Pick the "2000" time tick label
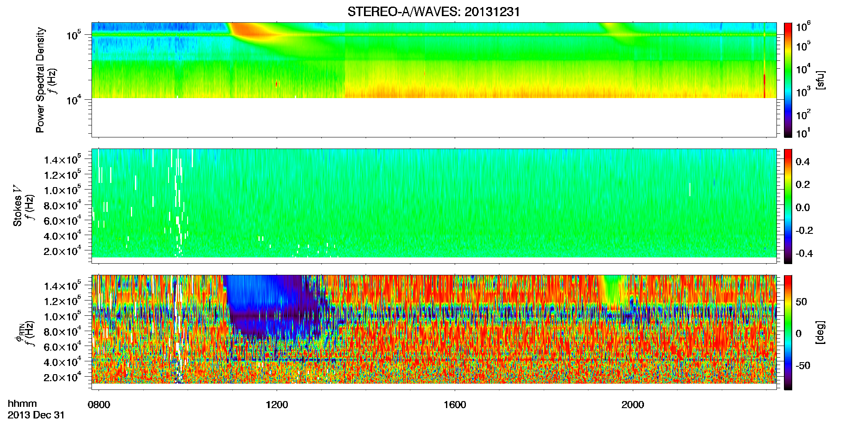This screenshot has height=447, width=868. tap(632, 405)
